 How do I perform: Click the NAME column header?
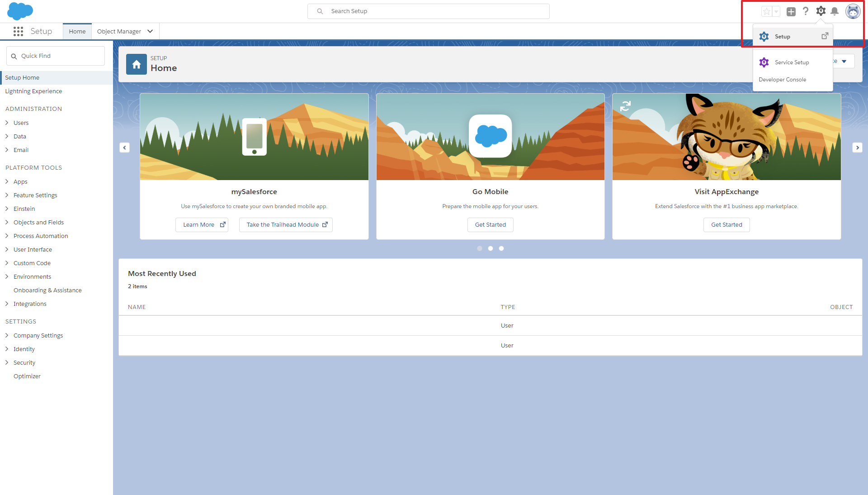pos(137,307)
